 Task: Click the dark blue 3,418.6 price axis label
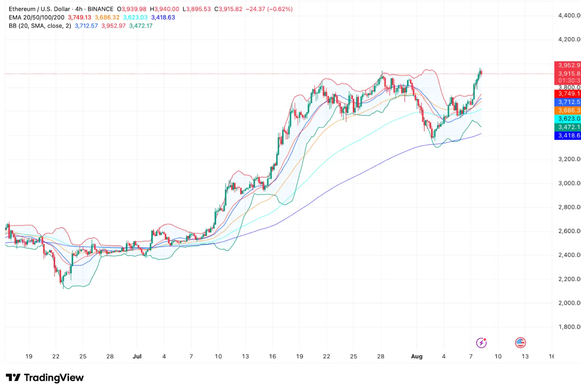click(568, 135)
